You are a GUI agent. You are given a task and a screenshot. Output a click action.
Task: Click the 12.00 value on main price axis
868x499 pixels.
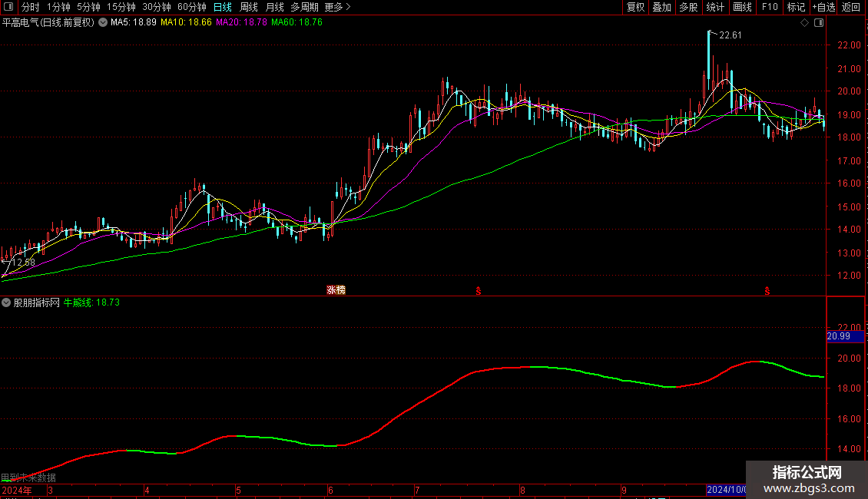(849, 276)
